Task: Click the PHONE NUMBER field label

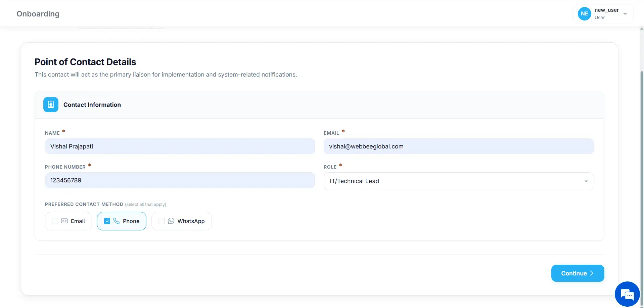Action: 65,167
